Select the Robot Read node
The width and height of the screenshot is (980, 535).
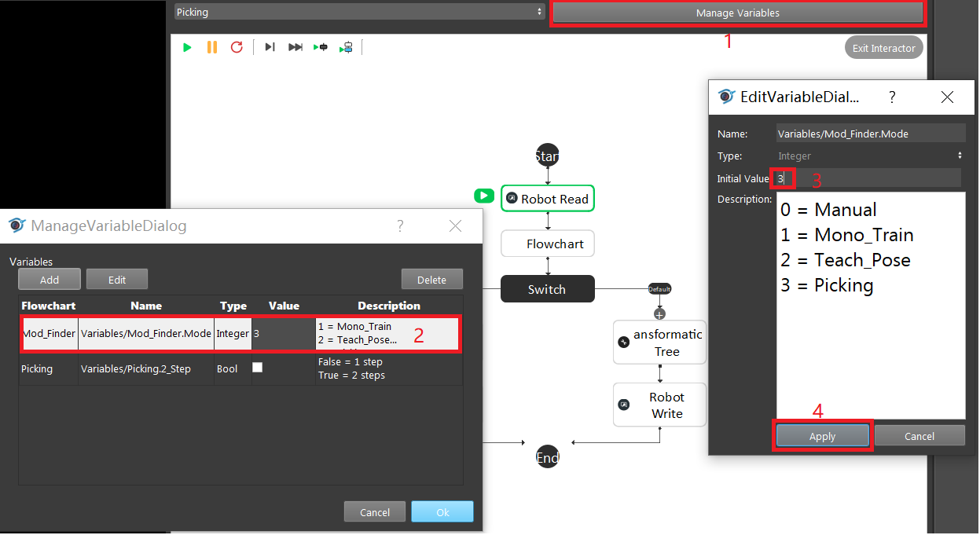(548, 199)
